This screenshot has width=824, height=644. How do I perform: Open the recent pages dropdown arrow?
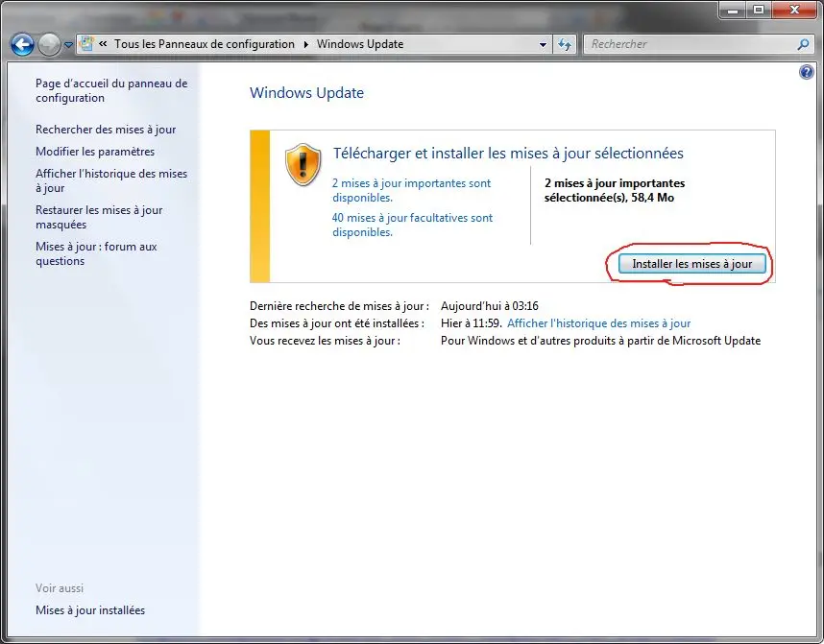tap(68, 45)
